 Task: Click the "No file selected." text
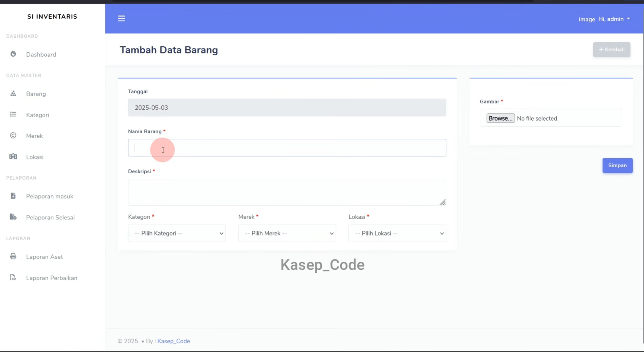[x=537, y=118]
